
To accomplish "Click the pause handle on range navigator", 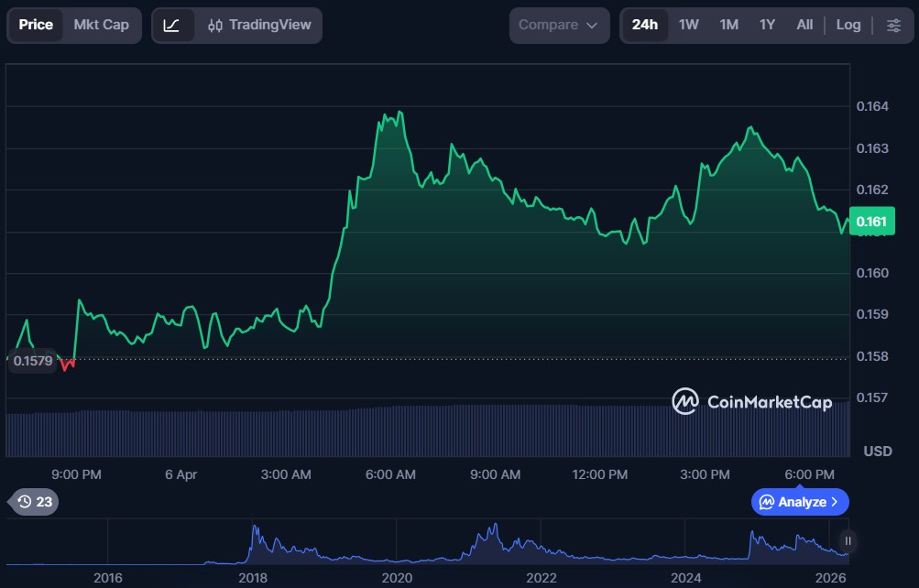I will (848, 540).
